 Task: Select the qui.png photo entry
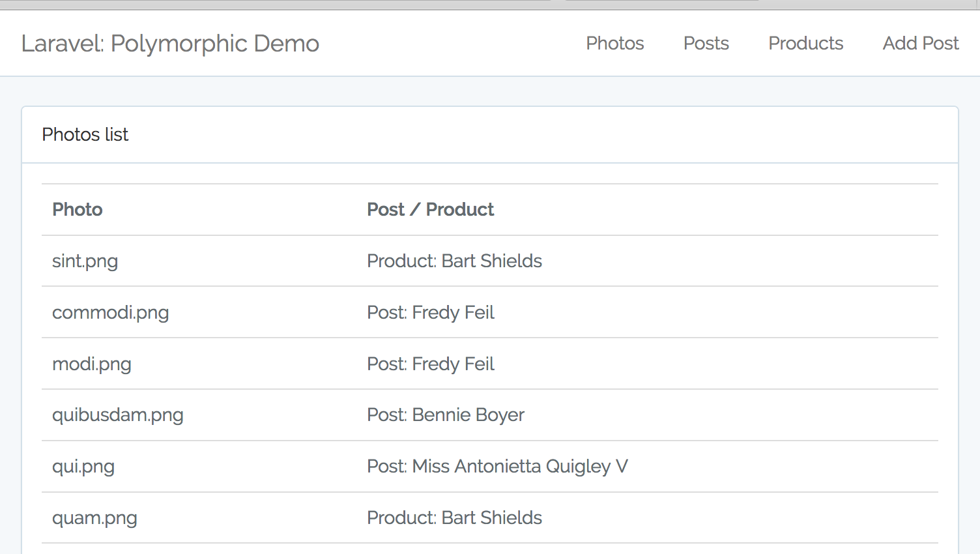point(83,466)
